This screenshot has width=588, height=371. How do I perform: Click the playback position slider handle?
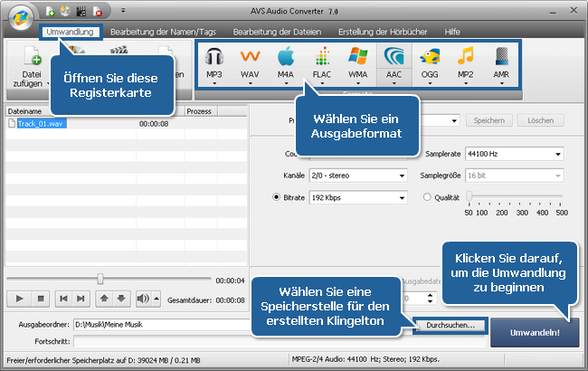pos(100,279)
